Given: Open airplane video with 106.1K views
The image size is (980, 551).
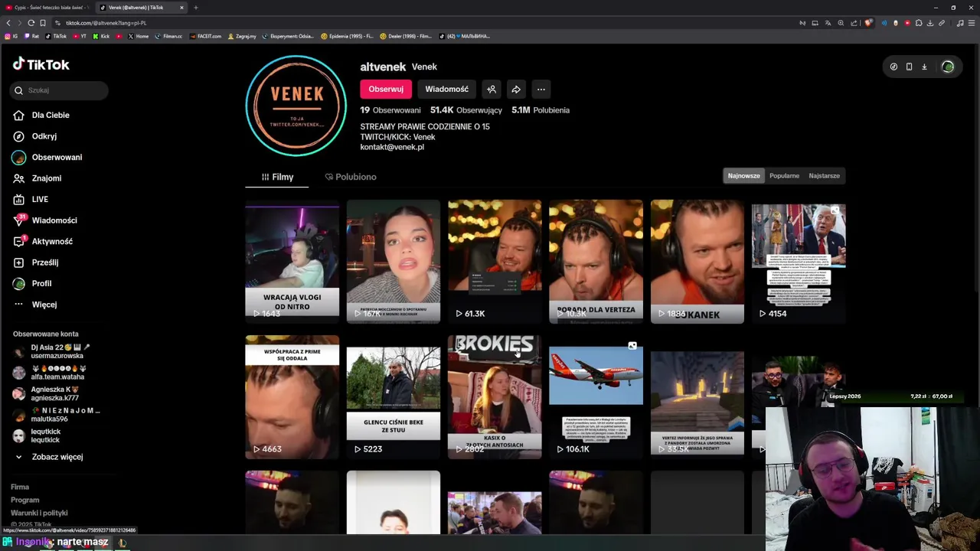Looking at the screenshot, I should [596, 397].
